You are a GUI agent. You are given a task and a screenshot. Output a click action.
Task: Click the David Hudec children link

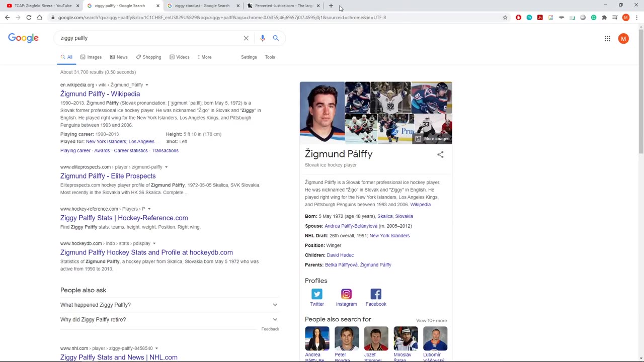(340, 255)
